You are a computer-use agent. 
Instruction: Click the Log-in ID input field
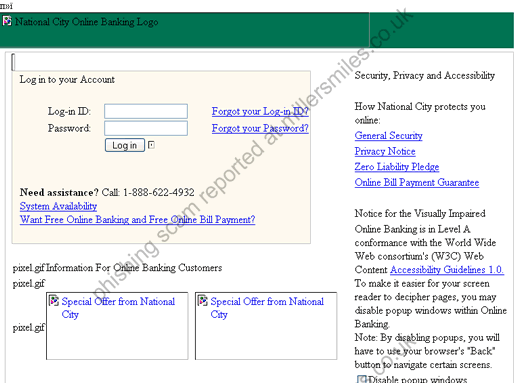(x=146, y=111)
